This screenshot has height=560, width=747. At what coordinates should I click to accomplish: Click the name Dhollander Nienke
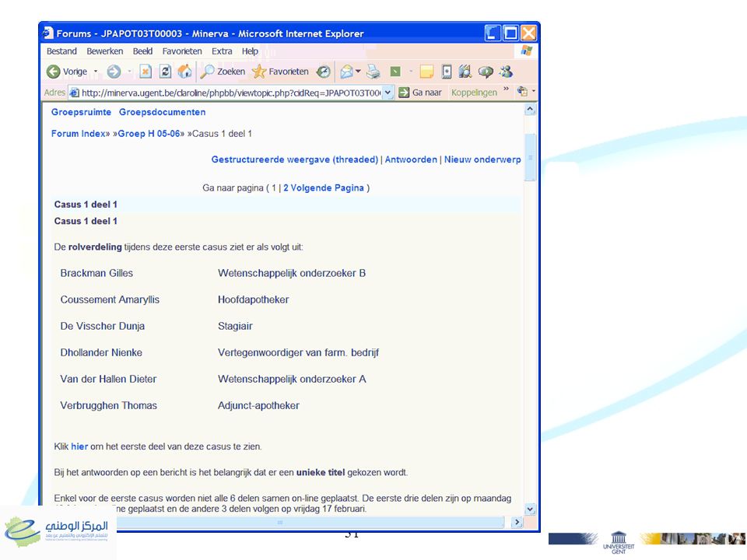(101, 353)
